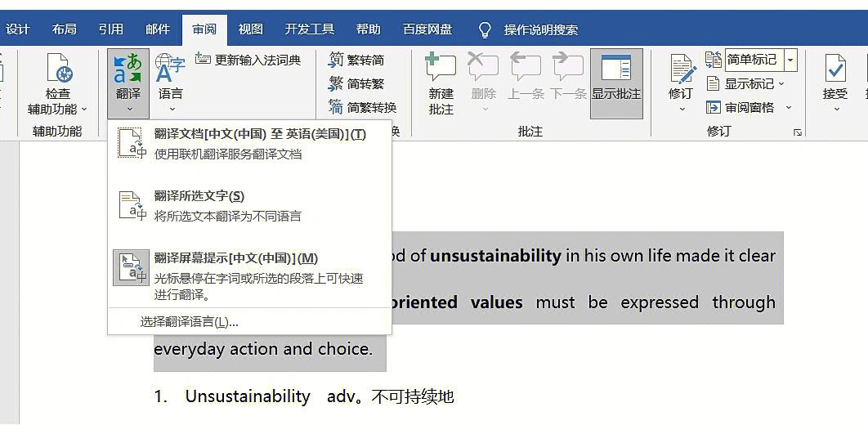Go to next comment 下一条
The height and width of the screenshot is (434, 868).
pos(568,76)
